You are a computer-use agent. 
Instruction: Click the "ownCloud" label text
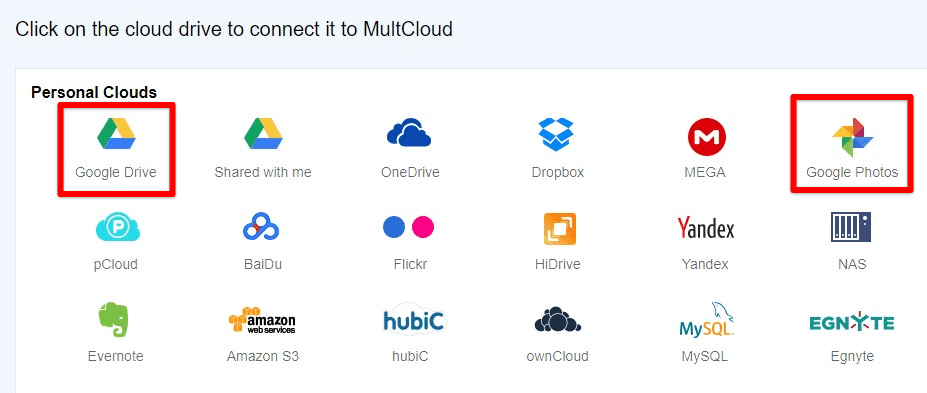click(558, 356)
